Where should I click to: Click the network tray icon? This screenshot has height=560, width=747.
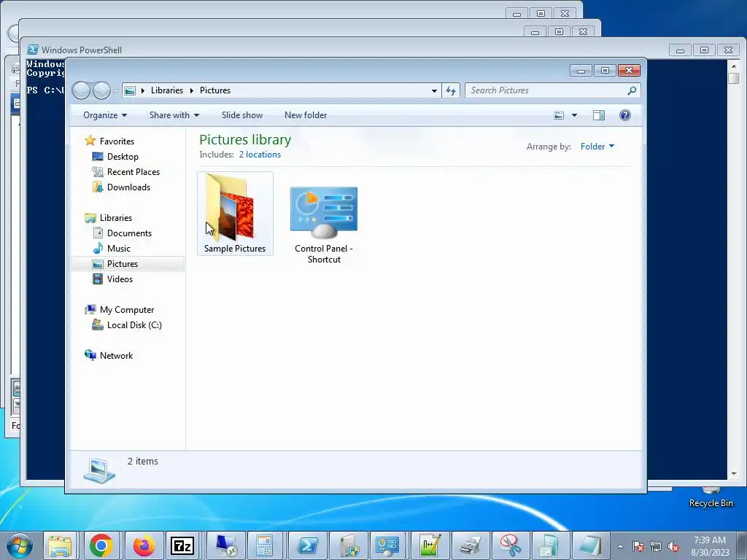coord(656,546)
